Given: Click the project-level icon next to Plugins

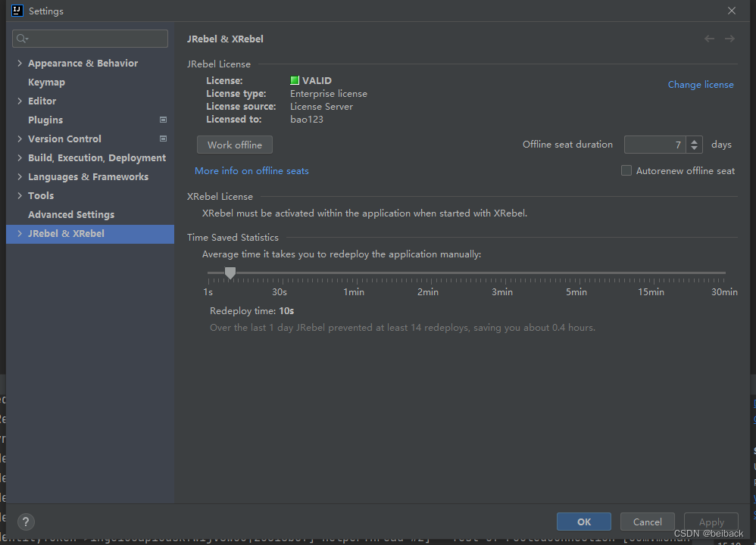Looking at the screenshot, I should point(163,120).
